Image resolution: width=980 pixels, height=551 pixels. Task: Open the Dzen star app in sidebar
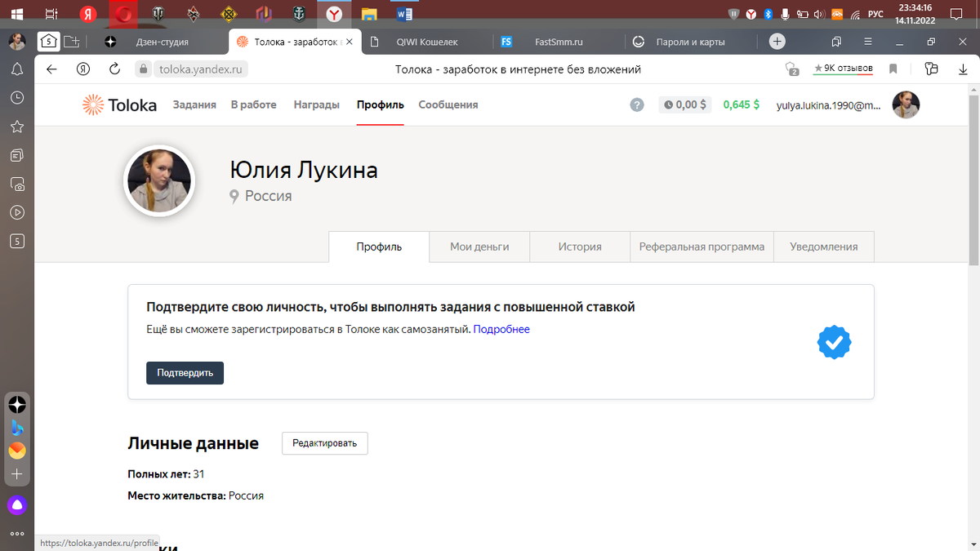point(17,404)
